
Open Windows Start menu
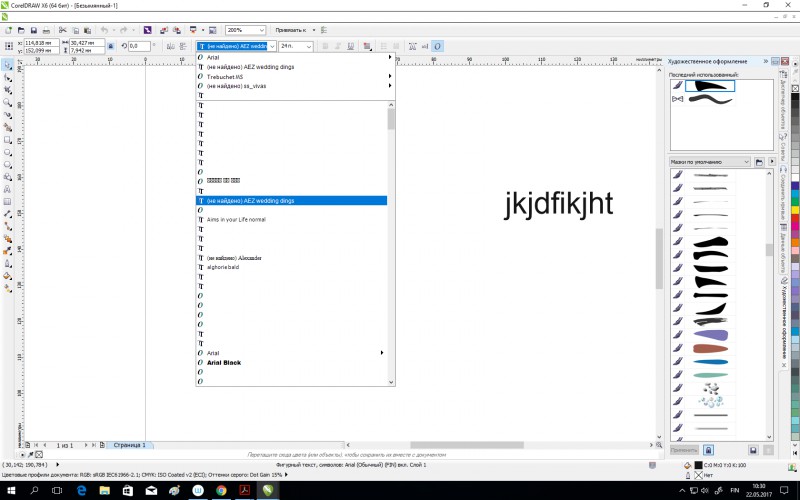(11, 490)
